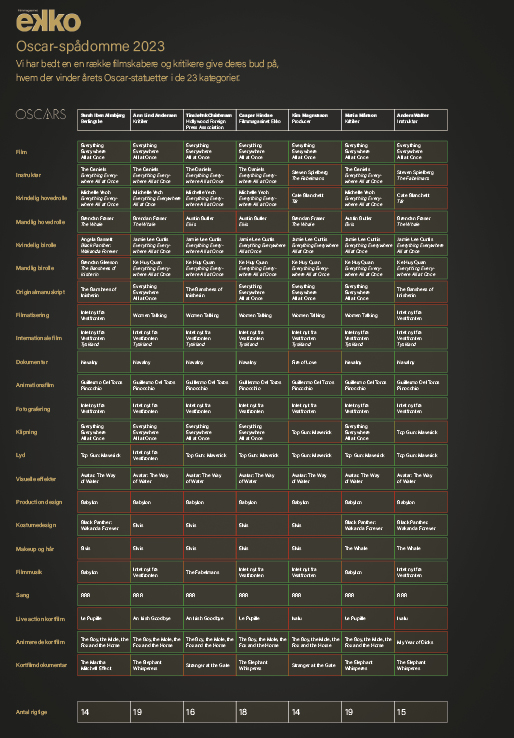Viewport: 514px width, 738px height.
Task: Click 'Top Gun: Maverick' in the Klipning row, Kim Magnusson column
Action: [x=315, y=432]
